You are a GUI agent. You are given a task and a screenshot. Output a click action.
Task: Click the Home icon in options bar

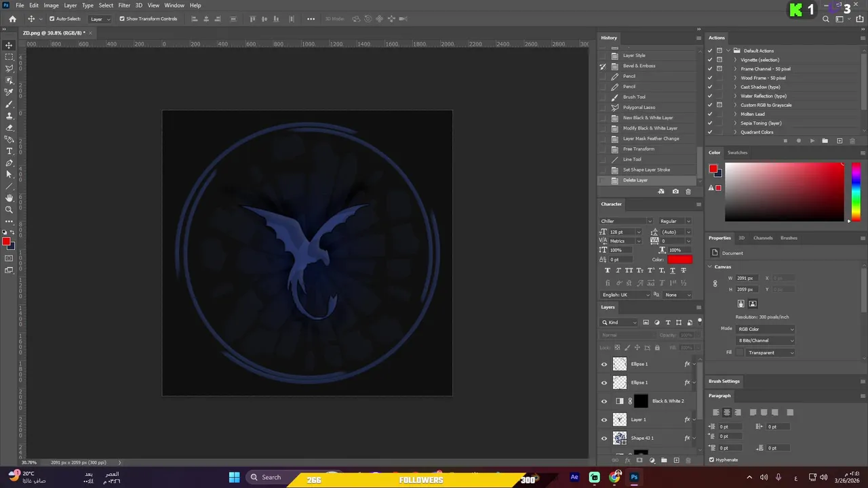click(x=12, y=19)
